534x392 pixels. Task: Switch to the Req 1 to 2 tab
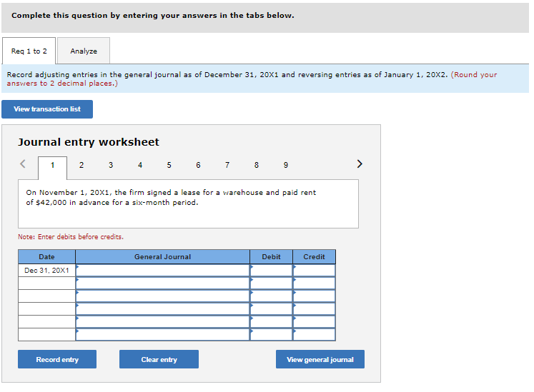click(x=29, y=51)
